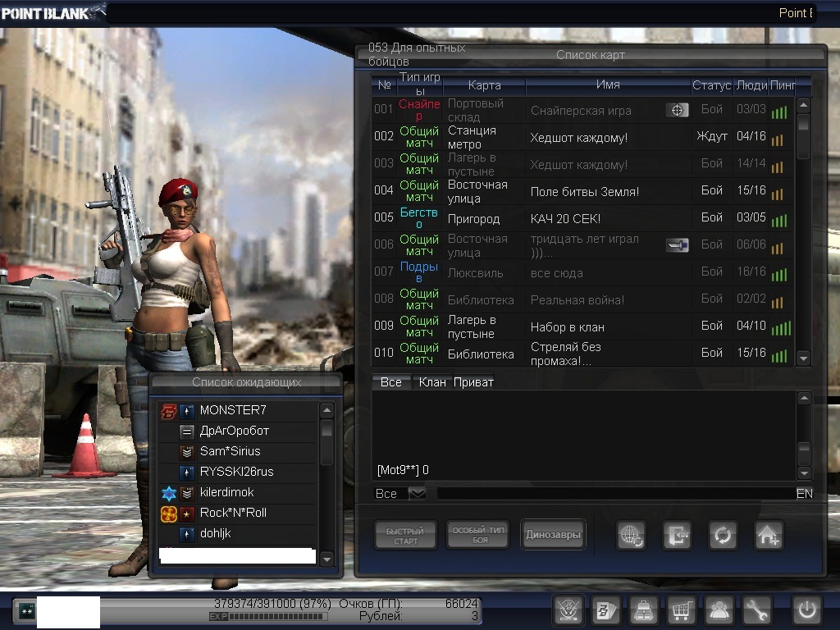The width and height of the screenshot is (840, 630).
Task: Open the friends community icon
Action: (x=719, y=610)
